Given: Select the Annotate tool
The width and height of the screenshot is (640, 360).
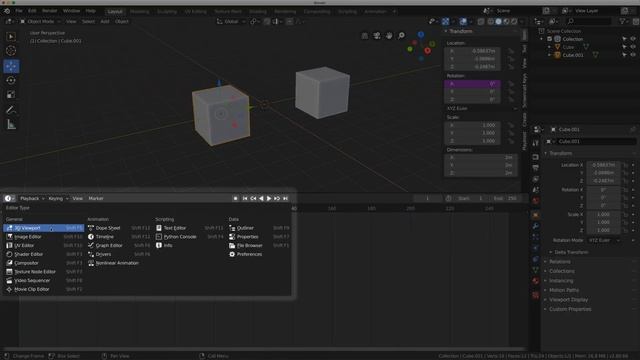Looking at the screenshot, I should click(11, 110).
